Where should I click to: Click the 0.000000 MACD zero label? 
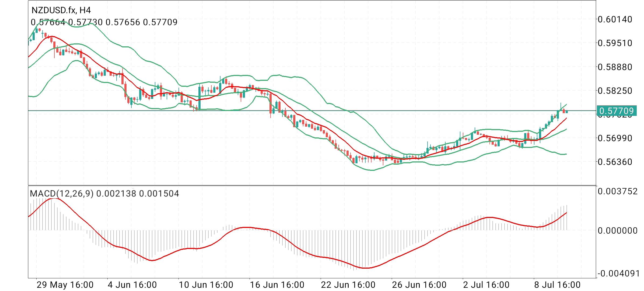(x=618, y=231)
